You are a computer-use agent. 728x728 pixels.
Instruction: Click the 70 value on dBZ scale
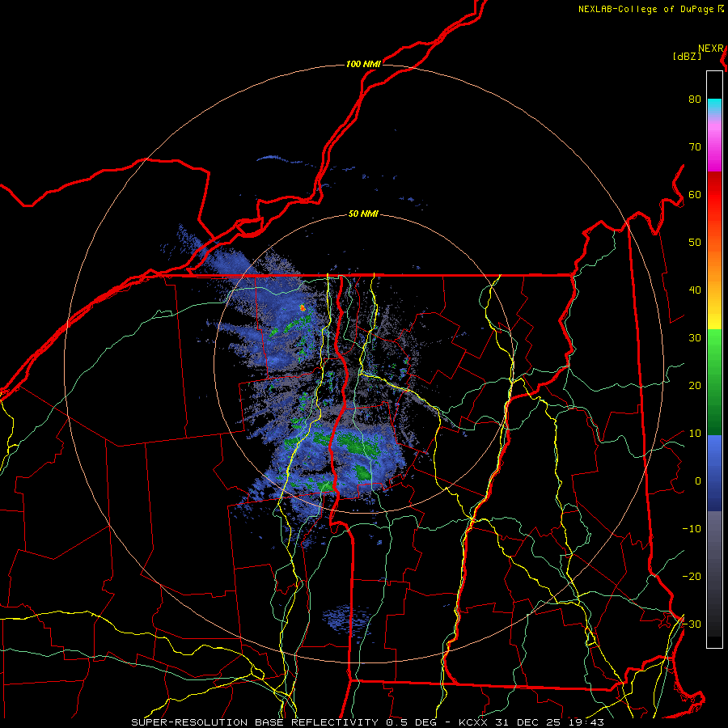(x=695, y=147)
